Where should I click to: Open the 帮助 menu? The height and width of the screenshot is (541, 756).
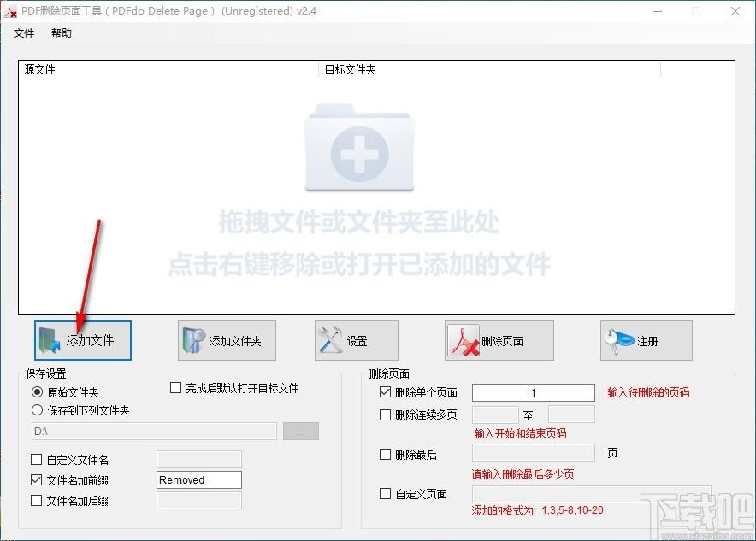pos(62,32)
